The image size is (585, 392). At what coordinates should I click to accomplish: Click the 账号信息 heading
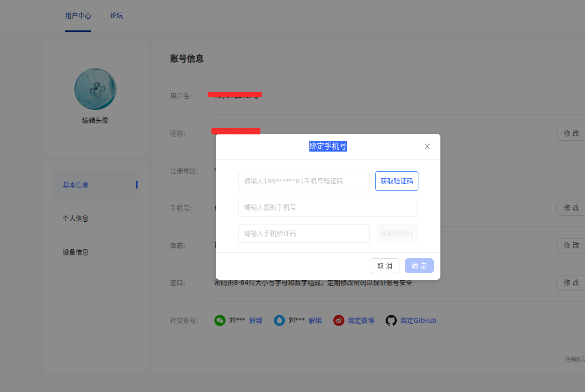click(187, 59)
